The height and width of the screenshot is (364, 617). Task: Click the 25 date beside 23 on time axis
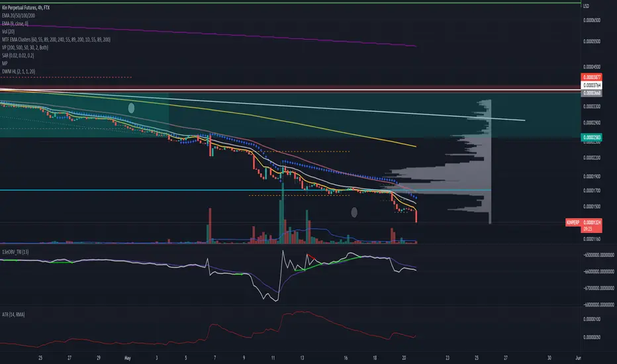tap(477, 358)
